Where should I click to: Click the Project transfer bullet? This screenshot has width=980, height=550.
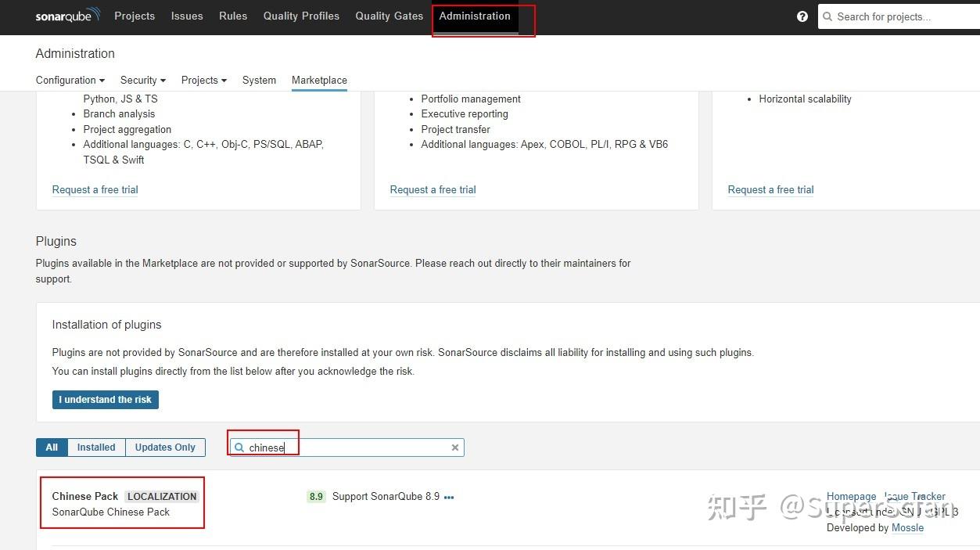[456, 129]
